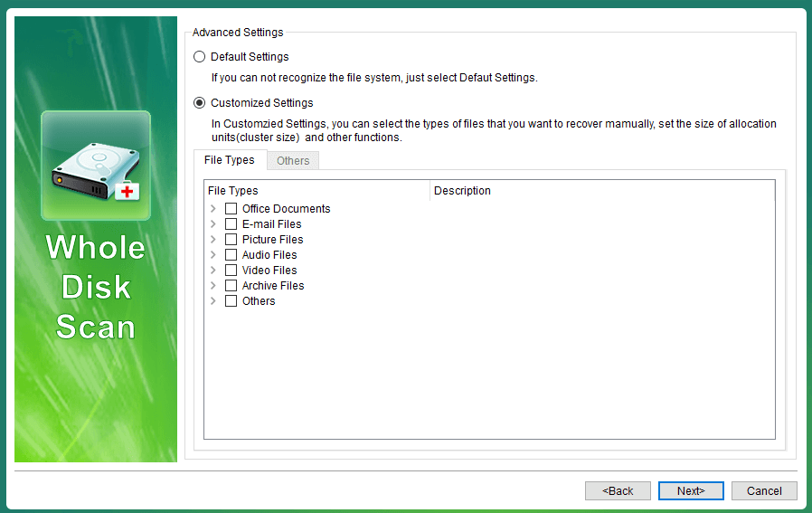
Task: Select the Others row label in tree
Action: (259, 301)
